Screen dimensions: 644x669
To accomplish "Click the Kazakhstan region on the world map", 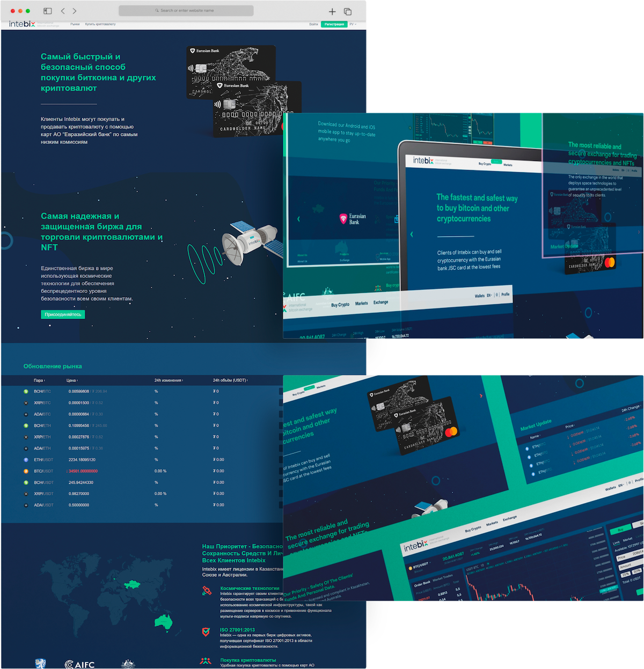I will [132, 584].
